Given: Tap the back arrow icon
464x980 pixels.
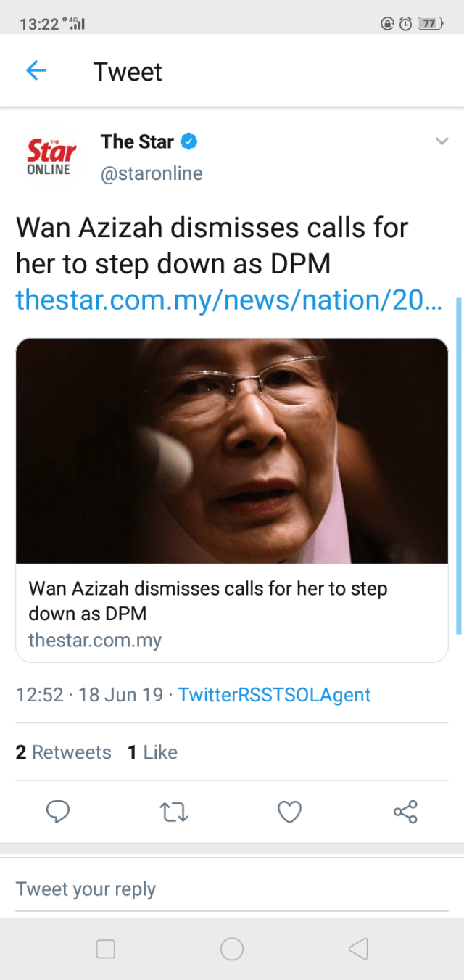Looking at the screenshot, I should [36, 71].
